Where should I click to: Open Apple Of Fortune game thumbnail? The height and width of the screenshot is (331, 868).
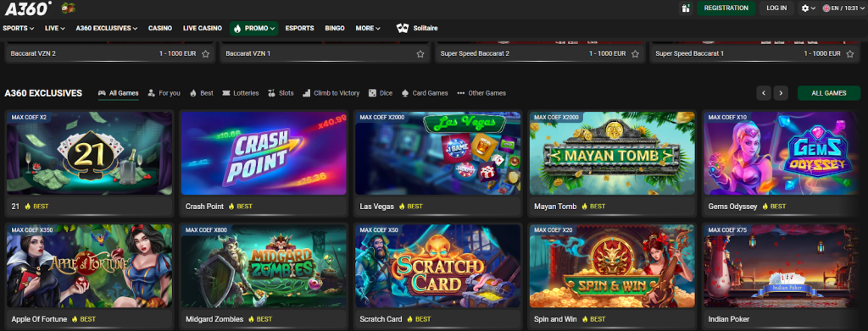click(89, 266)
